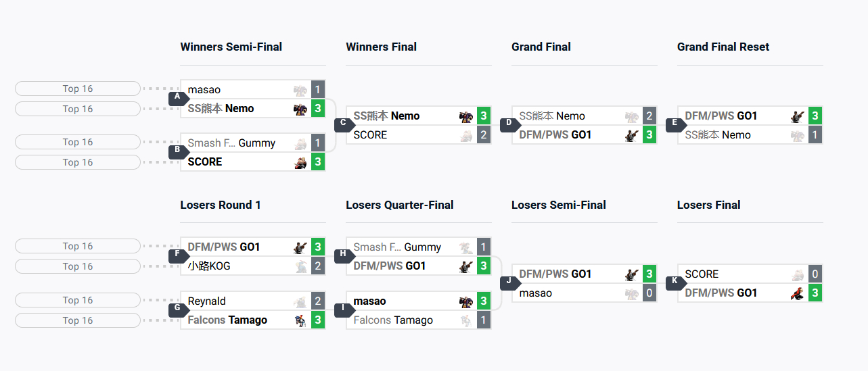Click SCORE's score of 0 in Losers Final
The width and height of the screenshot is (868, 371).
point(815,274)
